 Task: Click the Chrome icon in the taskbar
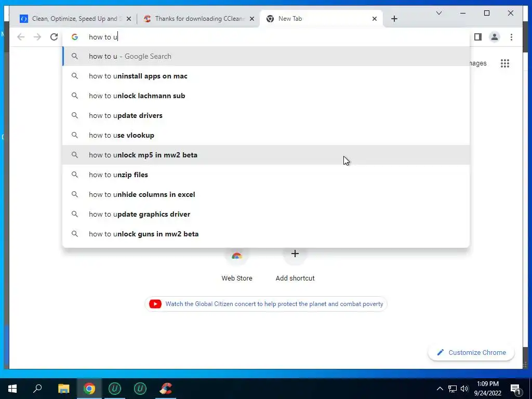[x=89, y=389]
